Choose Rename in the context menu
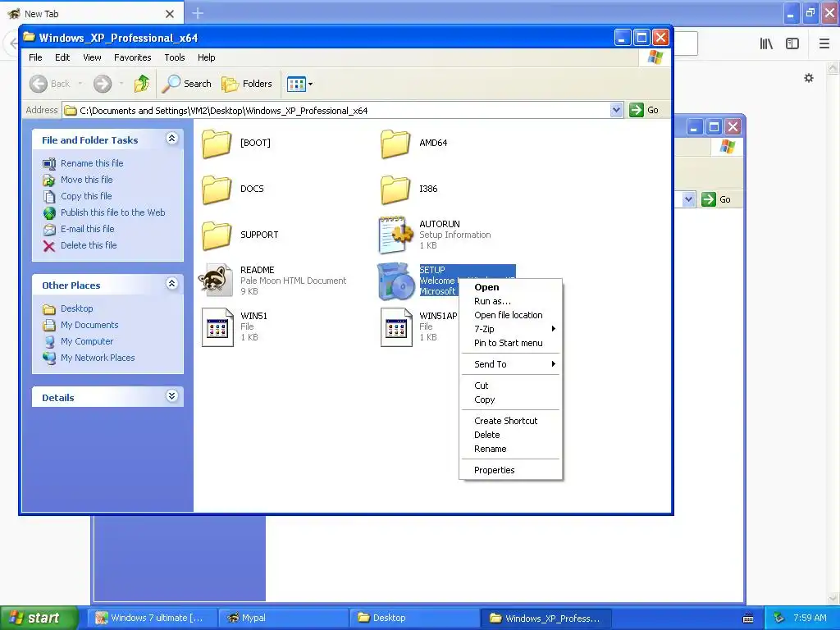This screenshot has width=840, height=630. point(510,449)
